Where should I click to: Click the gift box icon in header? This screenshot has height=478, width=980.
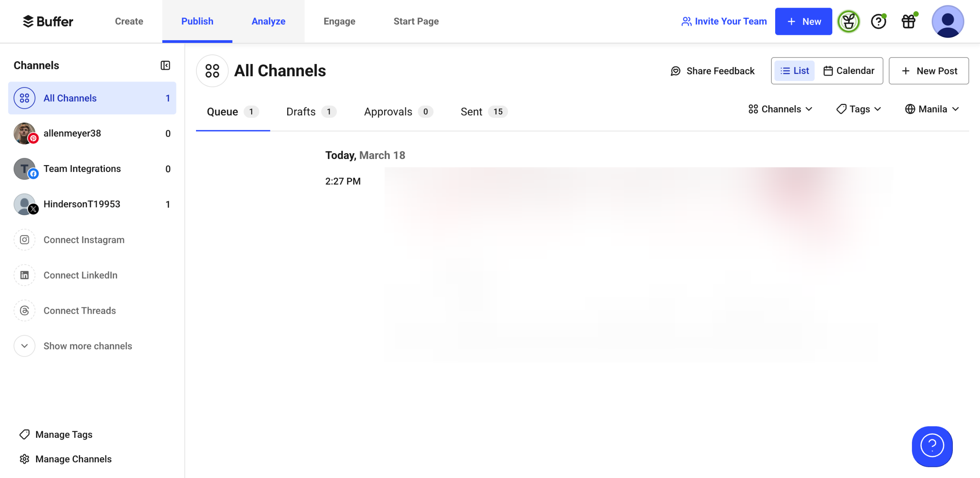pyautogui.click(x=908, y=21)
